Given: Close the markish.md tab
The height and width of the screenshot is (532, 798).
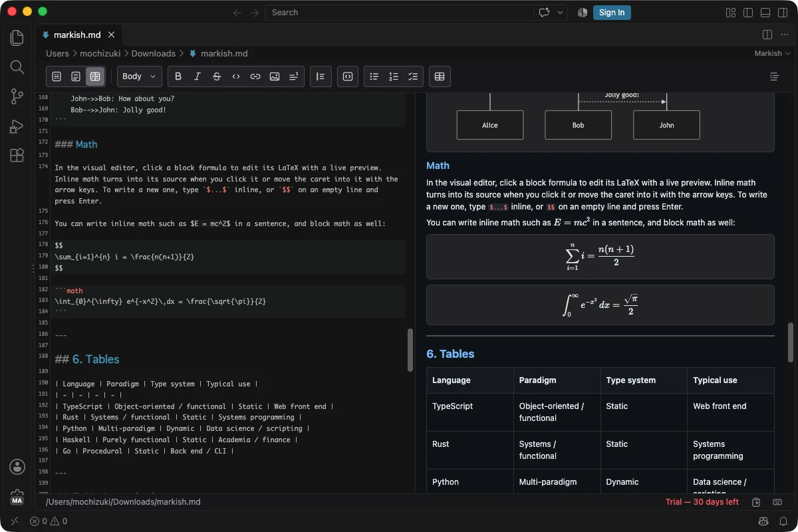Looking at the screenshot, I should point(112,35).
